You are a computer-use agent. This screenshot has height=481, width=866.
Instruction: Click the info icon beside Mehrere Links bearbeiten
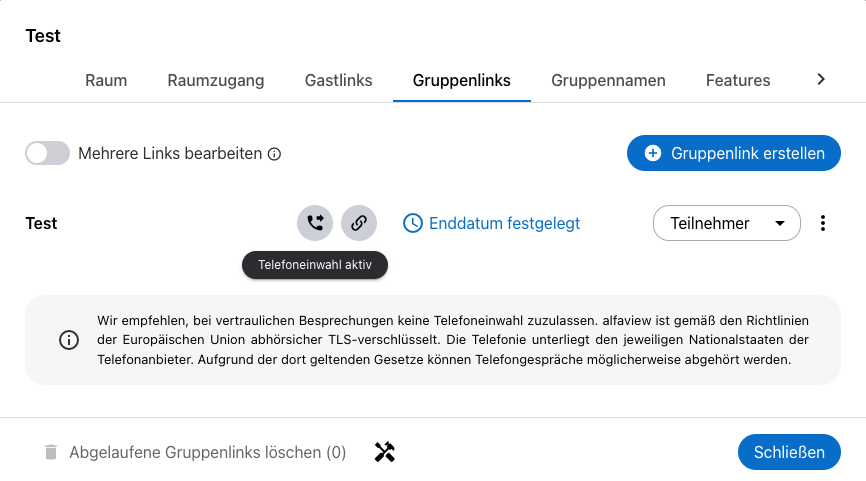tap(274, 154)
